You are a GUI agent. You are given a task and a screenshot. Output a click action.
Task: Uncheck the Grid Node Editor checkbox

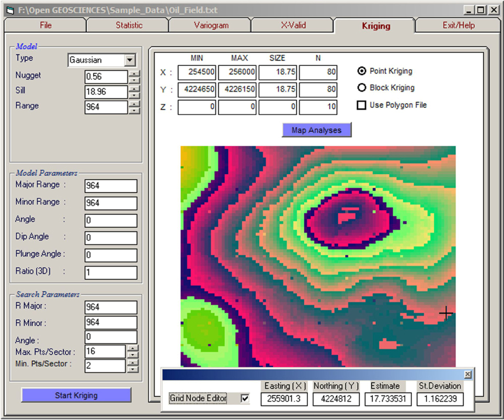(245, 399)
